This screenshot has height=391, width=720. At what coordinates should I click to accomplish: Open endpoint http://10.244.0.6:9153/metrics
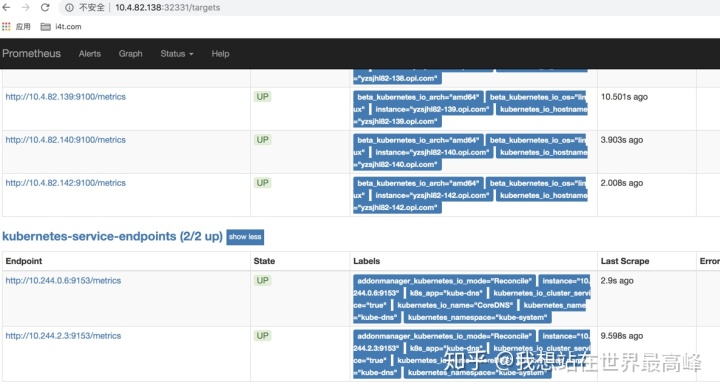[63, 281]
